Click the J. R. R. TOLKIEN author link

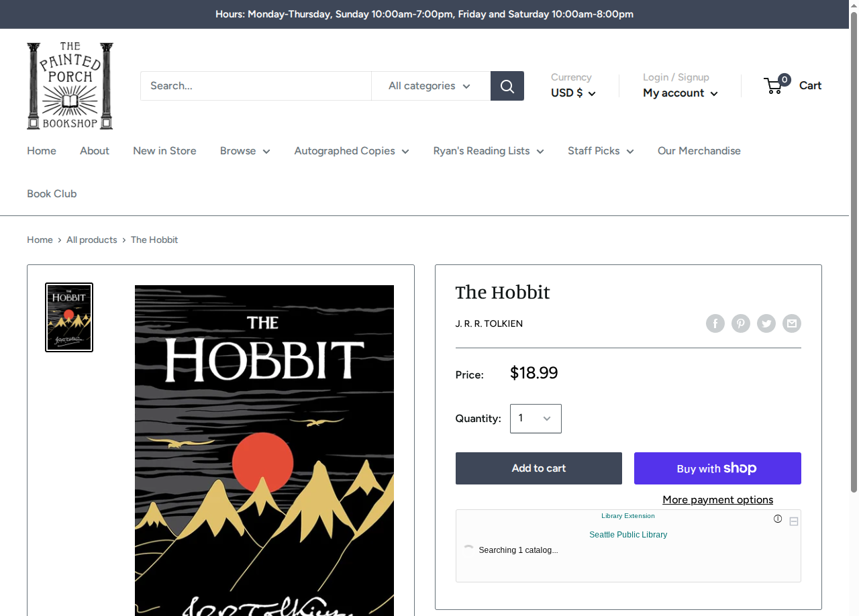(489, 323)
